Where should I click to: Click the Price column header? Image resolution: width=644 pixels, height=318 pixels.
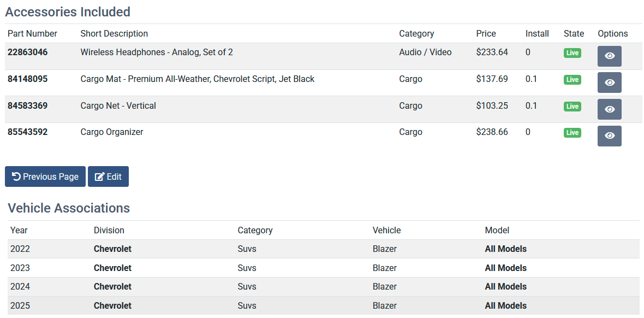[486, 34]
